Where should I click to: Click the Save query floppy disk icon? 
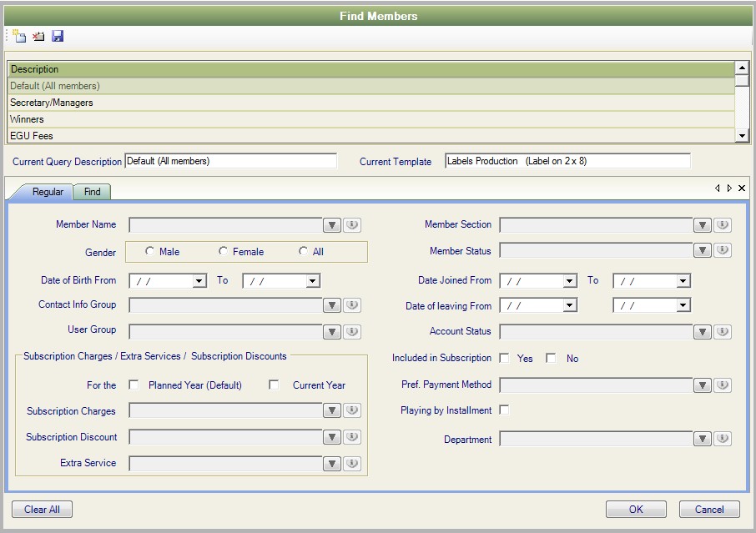pos(58,36)
